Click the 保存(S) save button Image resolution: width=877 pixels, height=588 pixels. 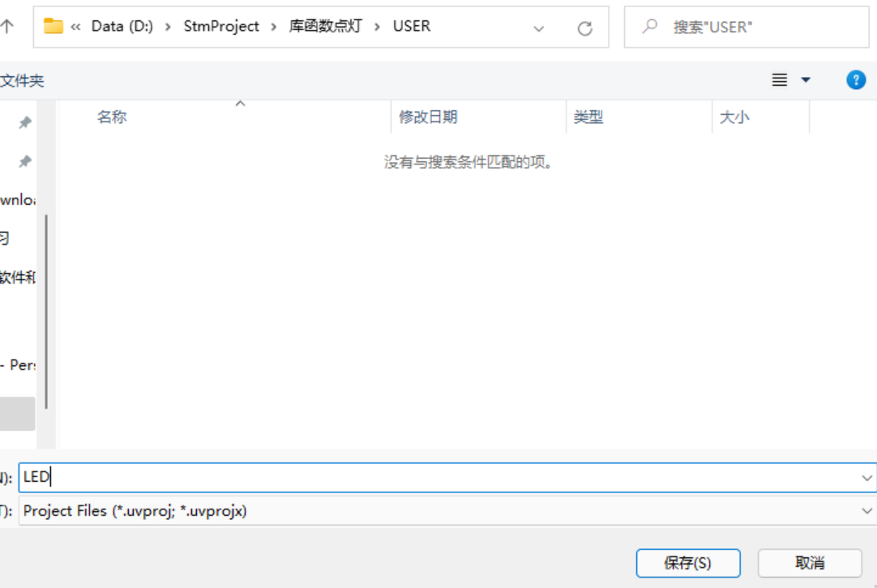[x=688, y=562]
